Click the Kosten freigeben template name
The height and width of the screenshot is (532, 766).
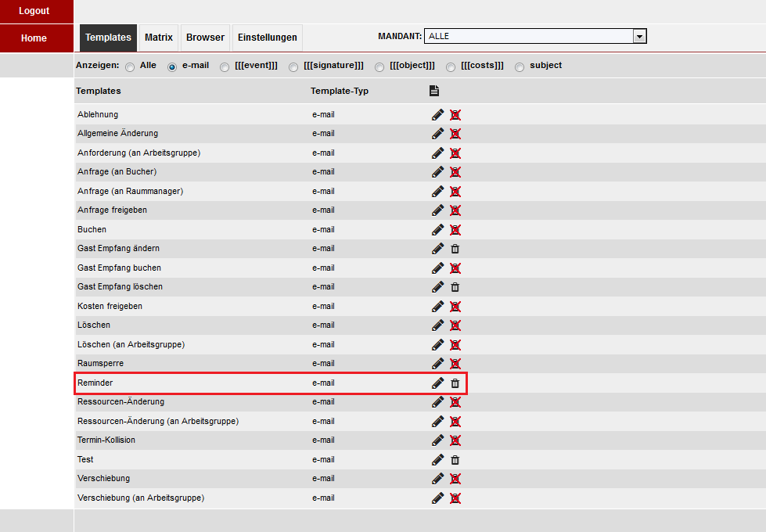pos(110,306)
